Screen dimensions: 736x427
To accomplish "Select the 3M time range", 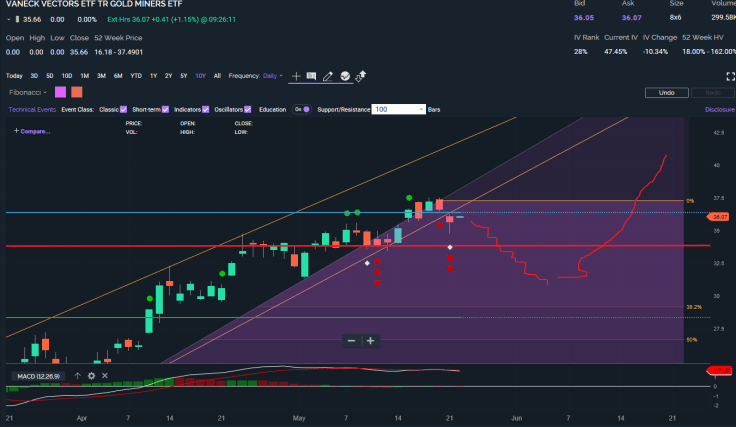I will tap(101, 76).
